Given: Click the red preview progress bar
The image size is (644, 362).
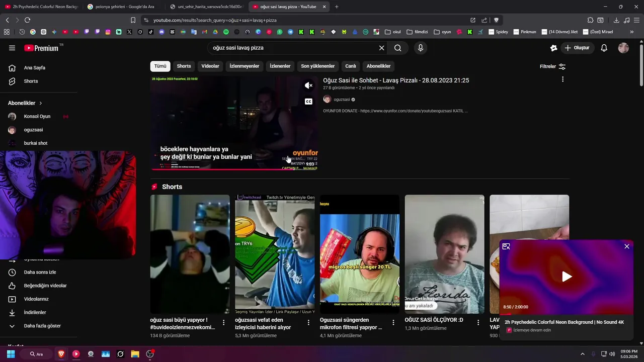Looking at the screenshot, I should pyautogui.click(x=233, y=169).
